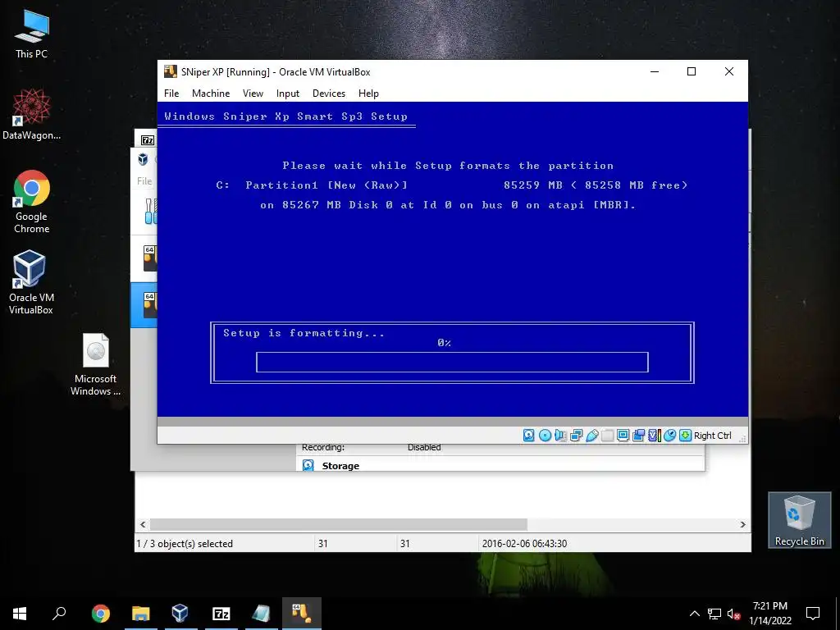
Task: Click the USB devices status icon
Action: coord(592,435)
